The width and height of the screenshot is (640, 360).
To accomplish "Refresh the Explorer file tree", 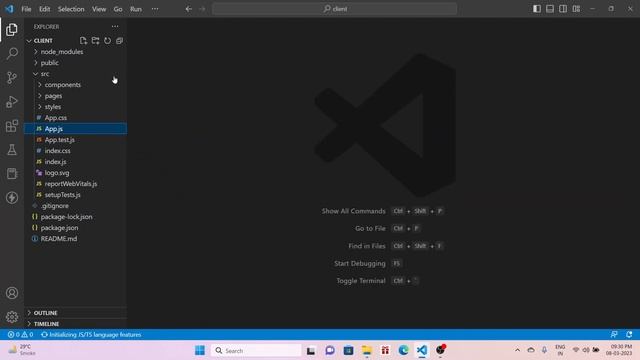I will pyautogui.click(x=107, y=40).
